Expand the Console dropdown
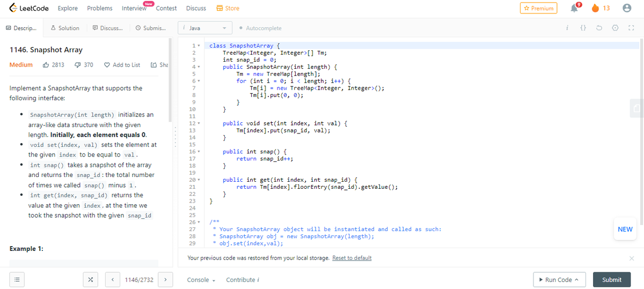This screenshot has width=644, height=289. pyautogui.click(x=201, y=280)
